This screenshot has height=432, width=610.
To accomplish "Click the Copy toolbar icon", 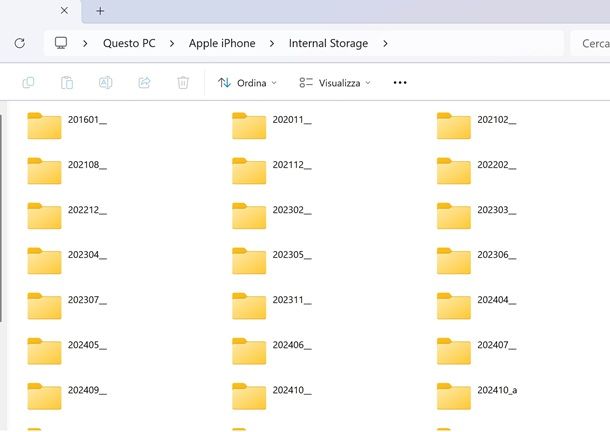I will click(x=28, y=83).
